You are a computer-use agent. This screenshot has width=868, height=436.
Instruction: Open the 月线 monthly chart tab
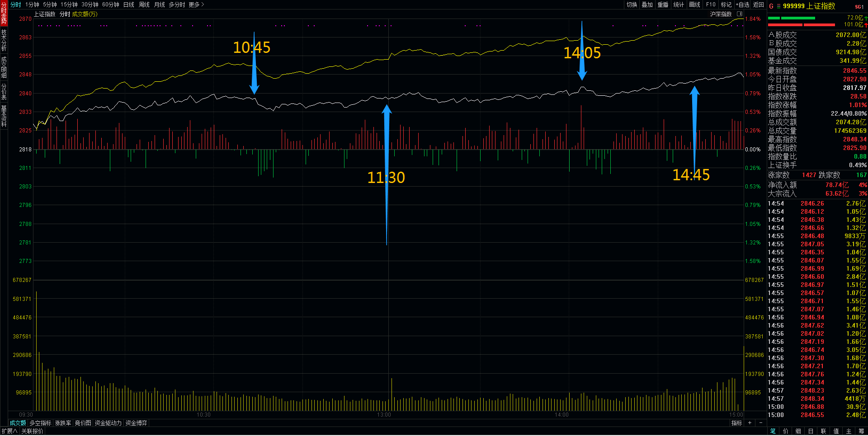[x=160, y=5]
